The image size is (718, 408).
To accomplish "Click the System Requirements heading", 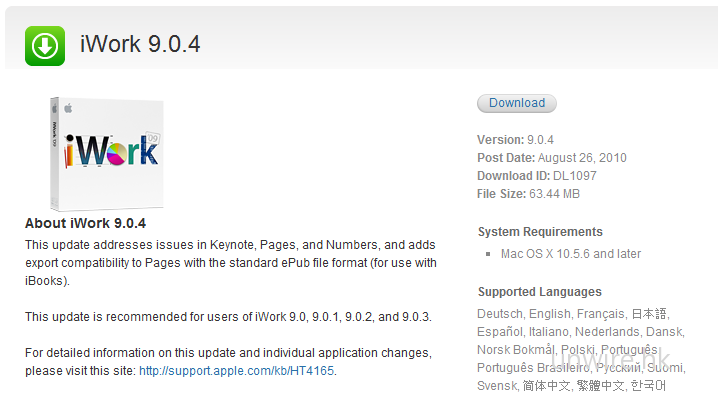I will point(540,232).
